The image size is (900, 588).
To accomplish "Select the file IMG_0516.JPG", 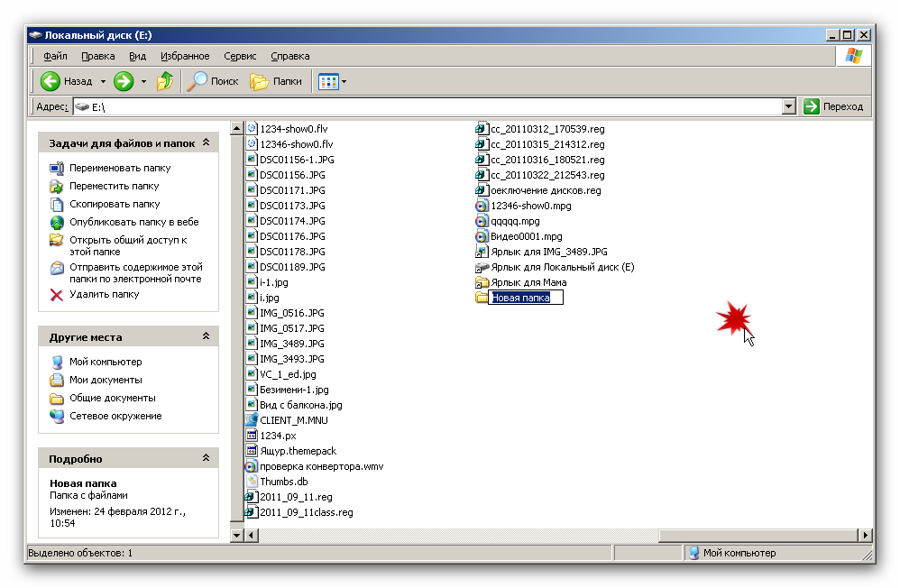I will pos(291,313).
